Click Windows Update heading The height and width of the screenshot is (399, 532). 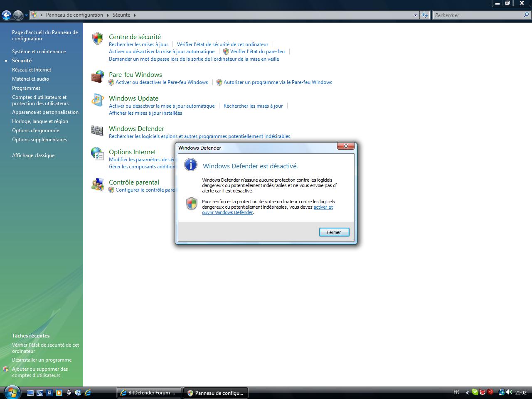coord(133,98)
